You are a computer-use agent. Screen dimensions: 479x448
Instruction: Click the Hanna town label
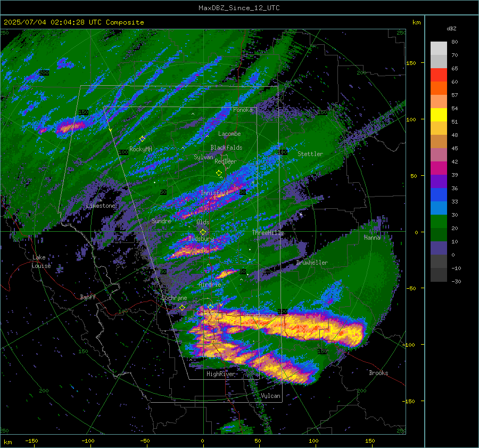pyautogui.click(x=372, y=237)
